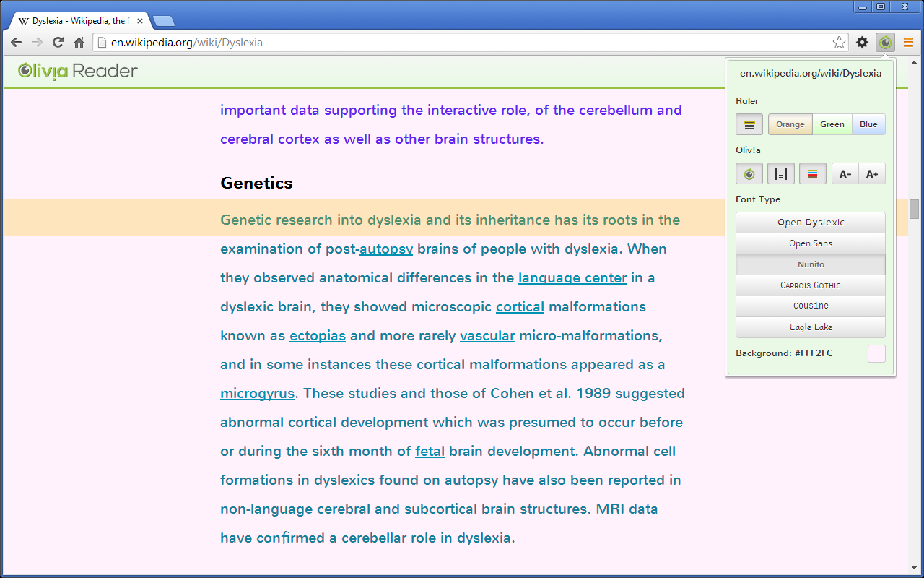Screen dimensions: 924x578
Task: Toggle the column margins layout button
Action: pyautogui.click(x=780, y=174)
